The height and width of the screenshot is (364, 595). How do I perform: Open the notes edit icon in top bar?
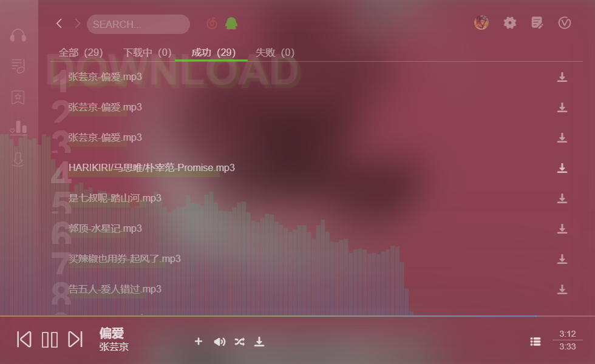click(x=537, y=23)
